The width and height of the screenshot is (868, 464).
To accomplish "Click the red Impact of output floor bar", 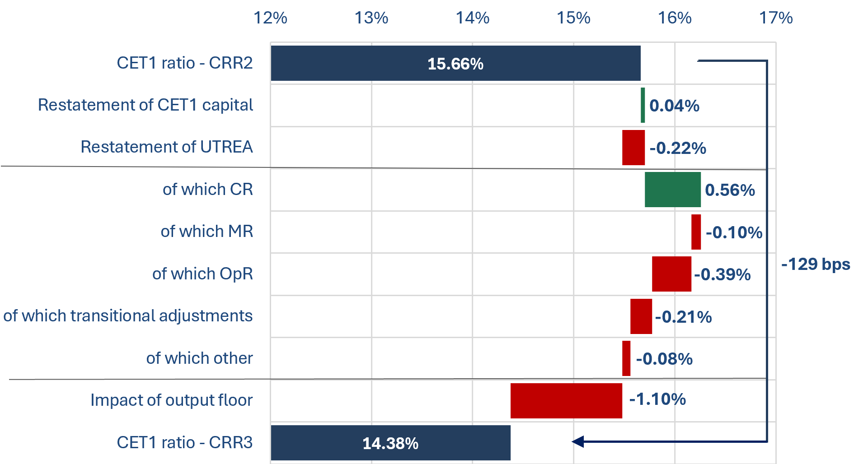I will tap(566, 401).
